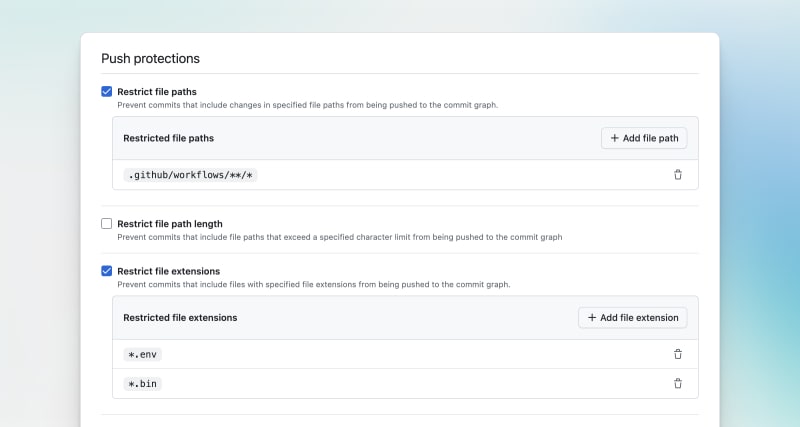
Task: Click the Restrict file extensions bold label
Action: [168, 270]
